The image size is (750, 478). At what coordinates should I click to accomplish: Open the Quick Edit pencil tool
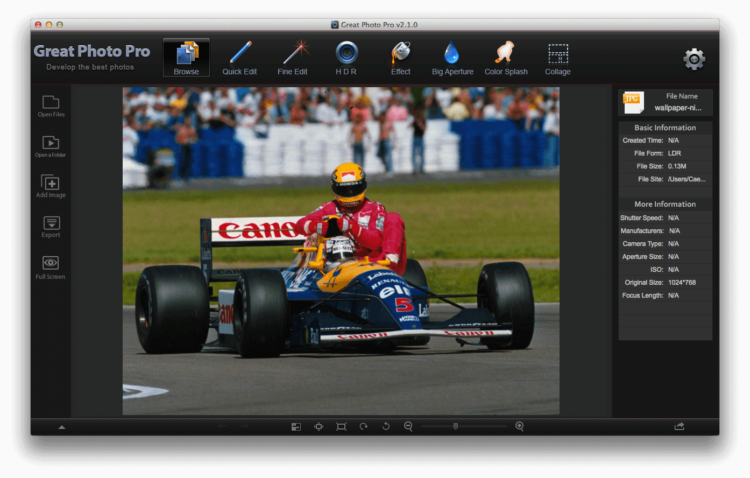click(x=240, y=58)
